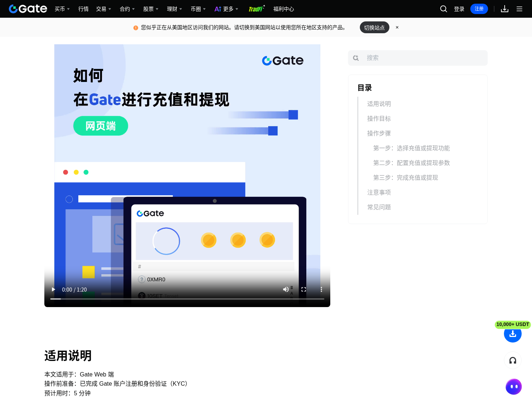Jump to 注意事项 in table of contents
Screen dimensions: 532x406
[379, 193]
